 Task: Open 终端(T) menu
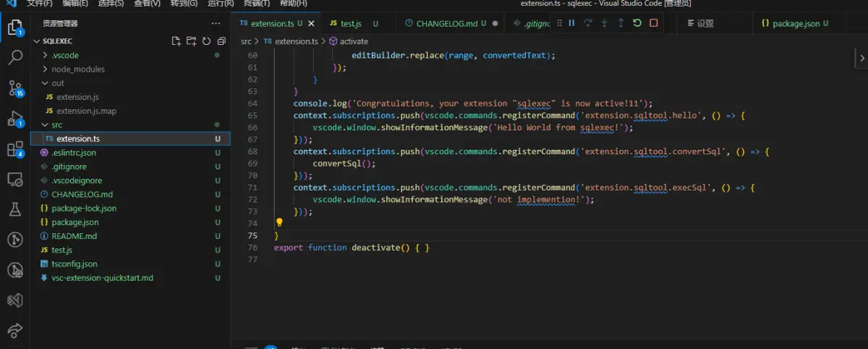pos(258,4)
